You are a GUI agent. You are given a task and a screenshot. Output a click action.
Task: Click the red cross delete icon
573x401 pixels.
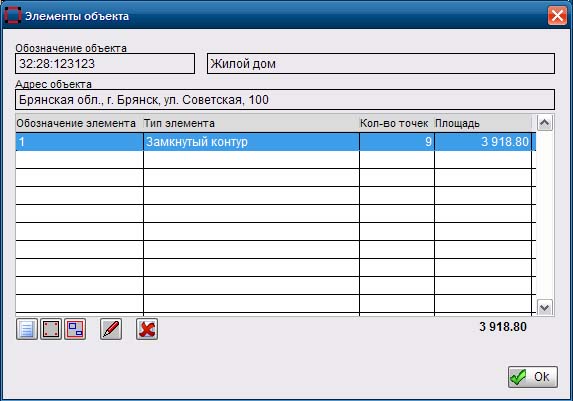147,329
